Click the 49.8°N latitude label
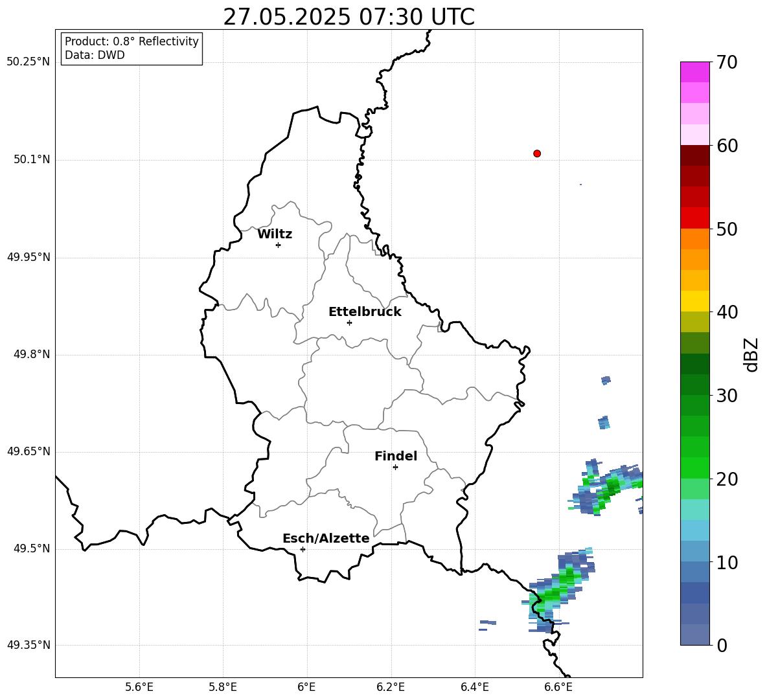 [32, 354]
